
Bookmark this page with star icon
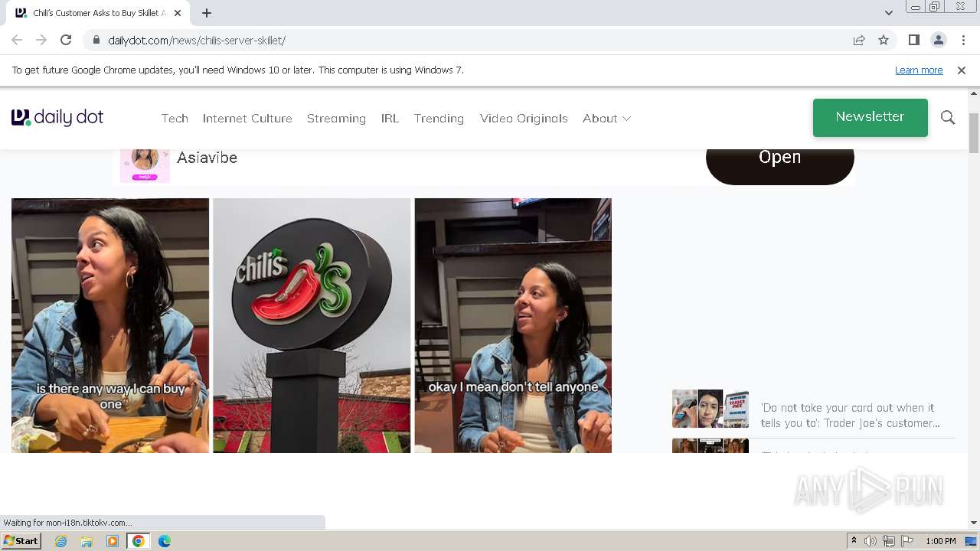coord(884,40)
